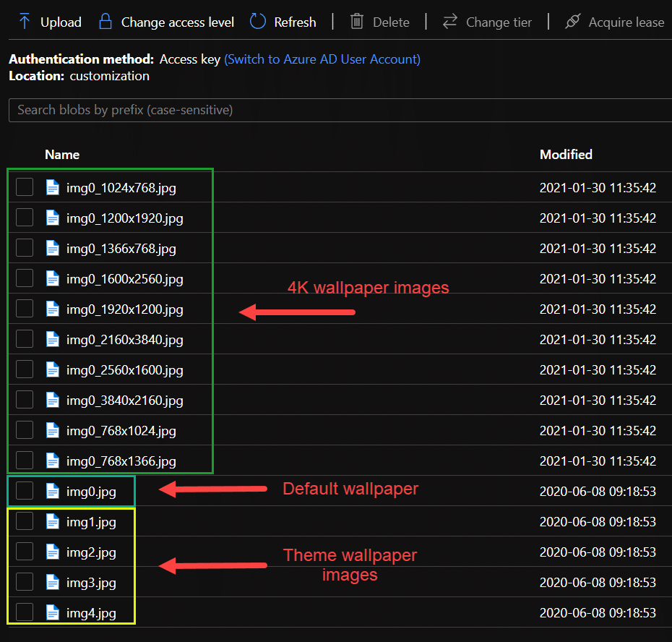This screenshot has height=642, width=672.
Task: Click the Upload button label
Action: [61, 22]
